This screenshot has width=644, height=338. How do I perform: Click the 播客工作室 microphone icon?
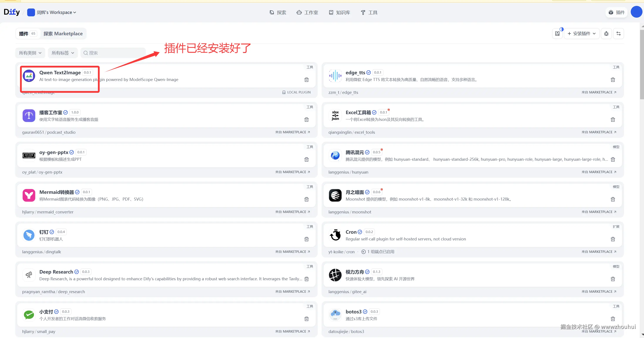tap(29, 116)
